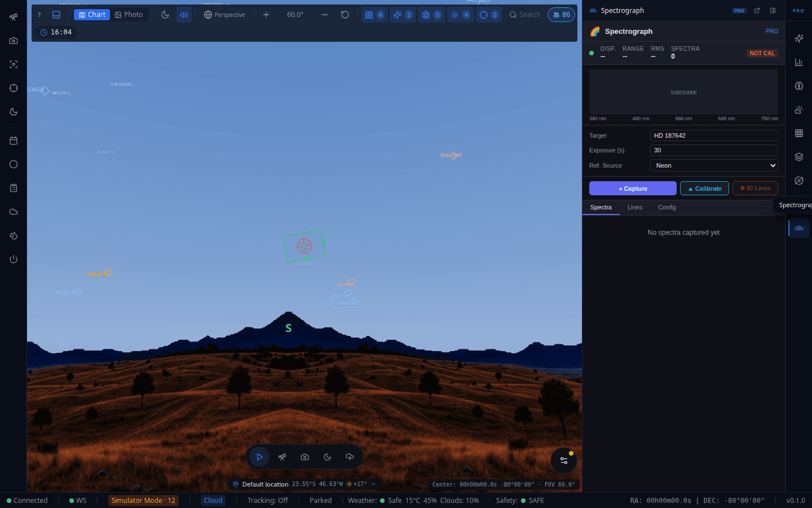Click the telescope icon in bottom control bar

(x=282, y=457)
